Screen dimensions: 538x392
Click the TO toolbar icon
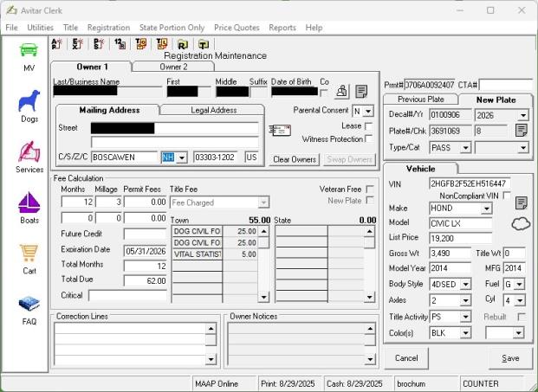[140, 44]
